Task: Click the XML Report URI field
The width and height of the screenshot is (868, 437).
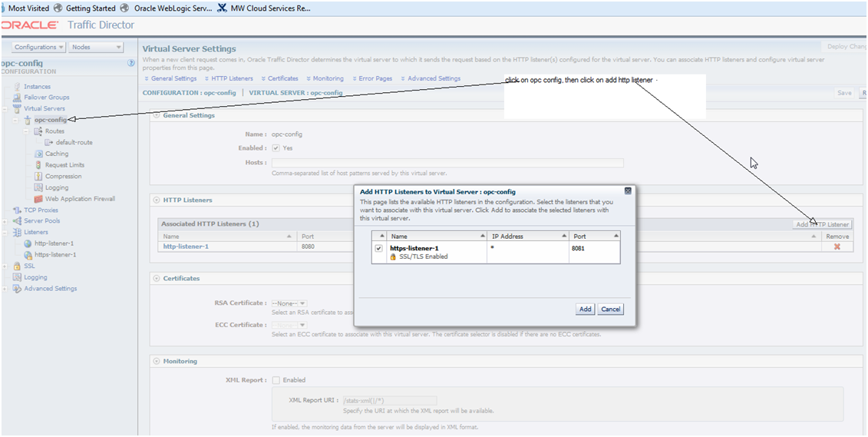Action: coord(389,400)
